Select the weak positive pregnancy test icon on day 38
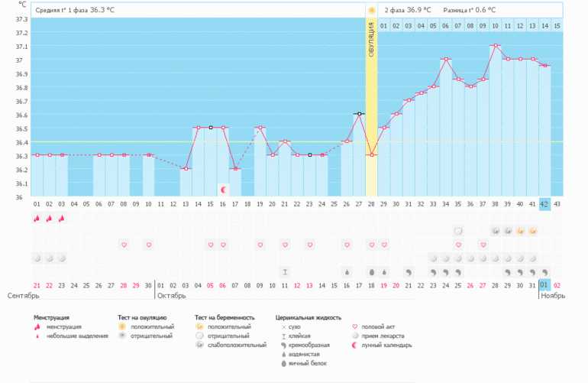Image resolution: width=588 pixels, height=383 pixels. pos(496,231)
